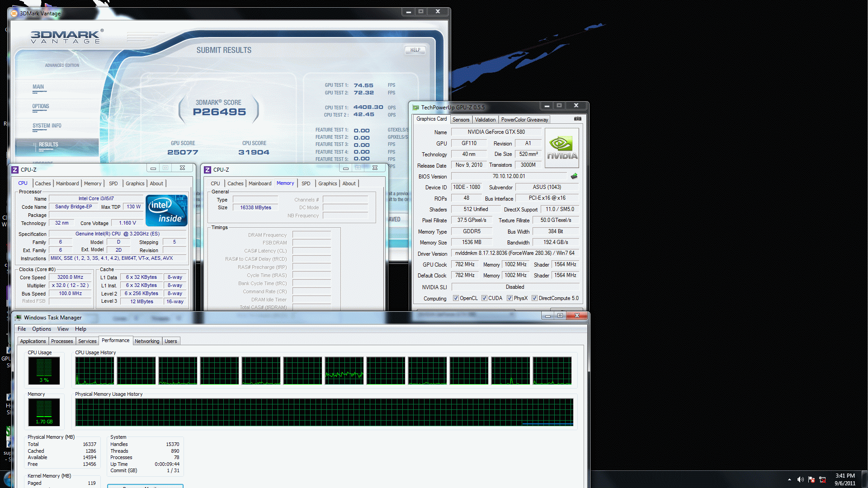868x488 pixels.
Task: Click the GPU-Z title bar app icon
Action: 416,108
